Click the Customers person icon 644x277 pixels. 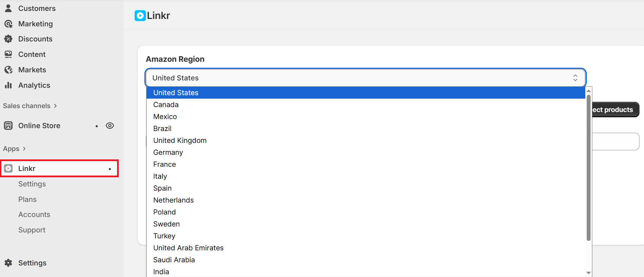pos(8,8)
